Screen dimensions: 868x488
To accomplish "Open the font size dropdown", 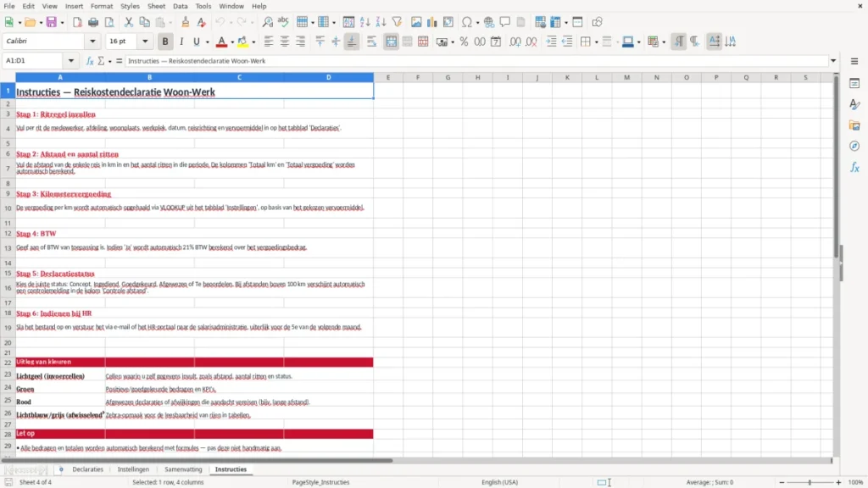I will [145, 41].
